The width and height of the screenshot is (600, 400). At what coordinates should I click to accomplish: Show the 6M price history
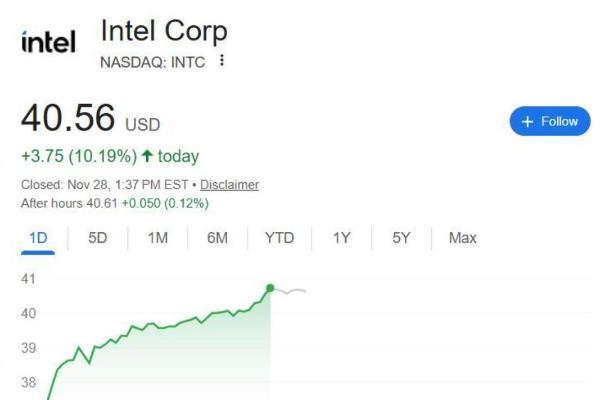pos(217,238)
